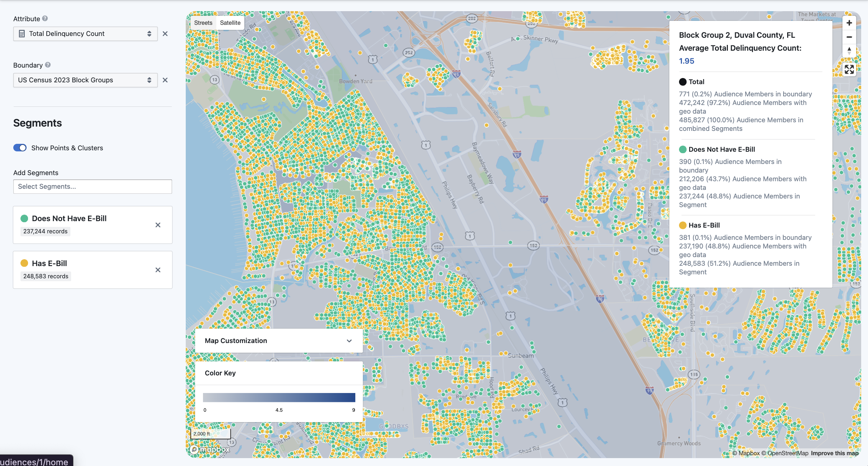Open the Mapbox logo link
This screenshot has height=466, width=868.
(210, 449)
